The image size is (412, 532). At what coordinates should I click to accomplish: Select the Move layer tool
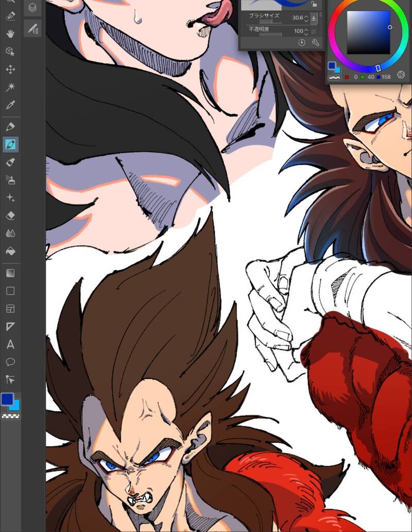[x=10, y=69]
